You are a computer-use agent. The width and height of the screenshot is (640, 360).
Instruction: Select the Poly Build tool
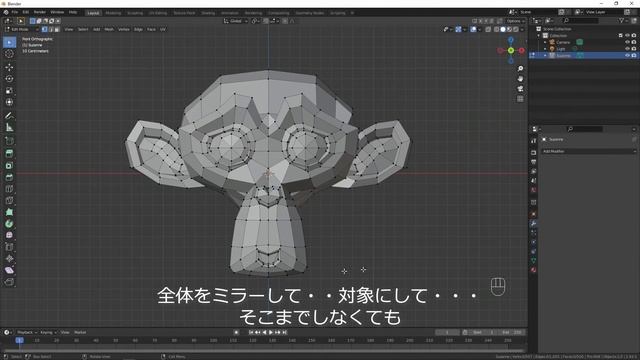(x=9, y=212)
